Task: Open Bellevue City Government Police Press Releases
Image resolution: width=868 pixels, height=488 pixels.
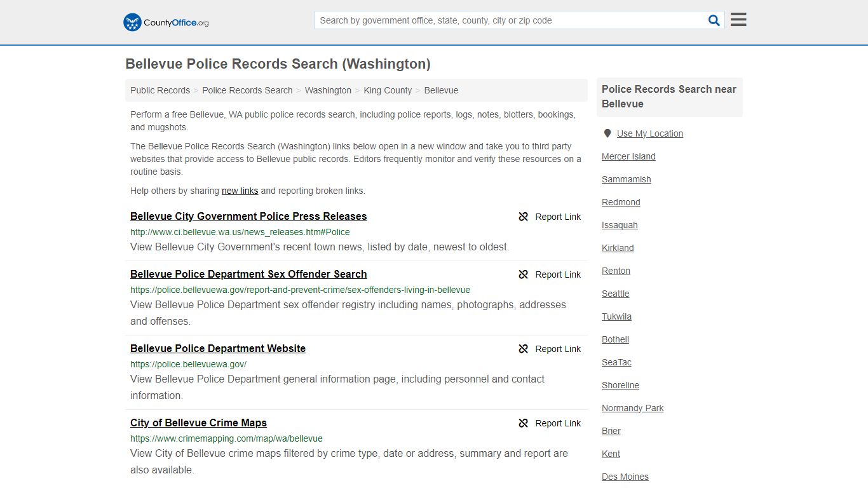Action: pos(248,216)
